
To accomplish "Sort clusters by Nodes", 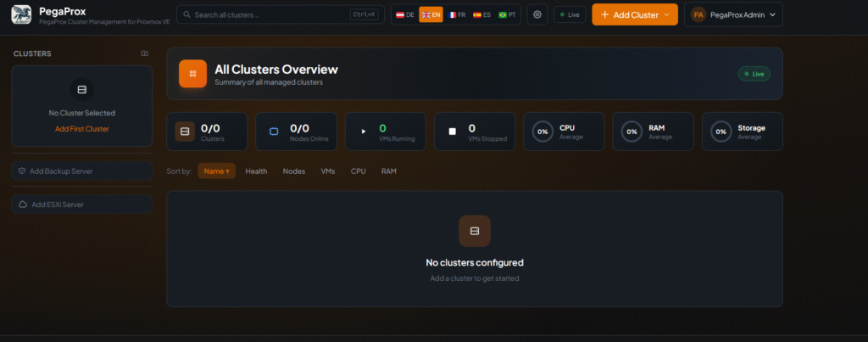I will [294, 171].
